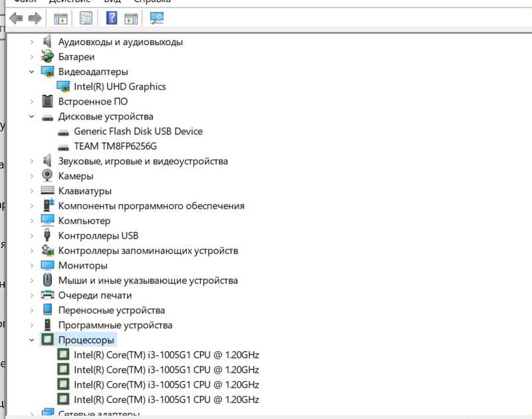The height and width of the screenshot is (419, 532).
Task: Click the Батареи battery icon
Action: tap(47, 57)
